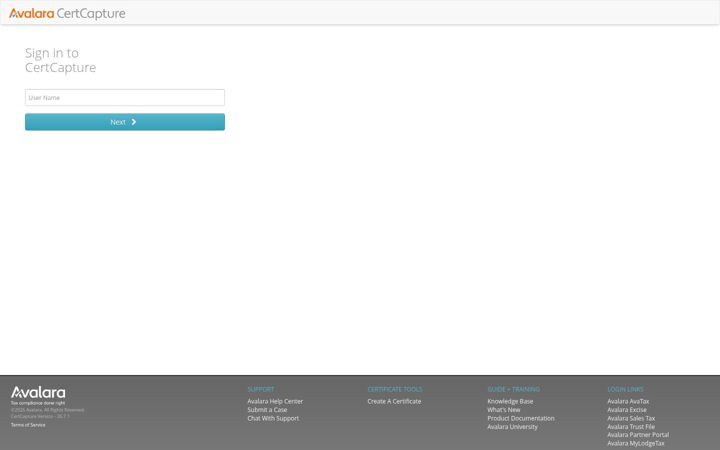The height and width of the screenshot is (450, 720).
Task: Click the Next button
Action: pos(125,122)
